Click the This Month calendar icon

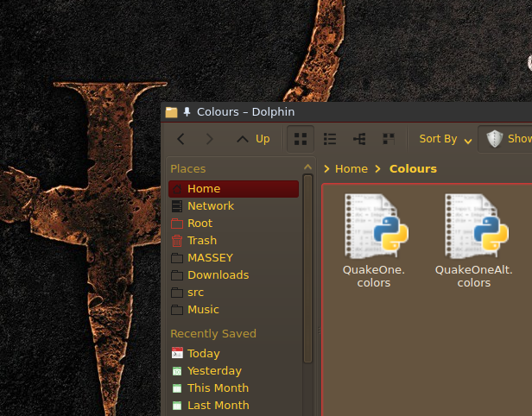click(x=177, y=388)
